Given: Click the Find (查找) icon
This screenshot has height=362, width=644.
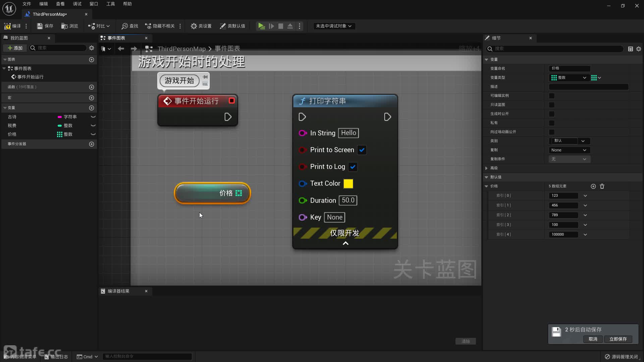Looking at the screenshot, I should [x=125, y=26].
